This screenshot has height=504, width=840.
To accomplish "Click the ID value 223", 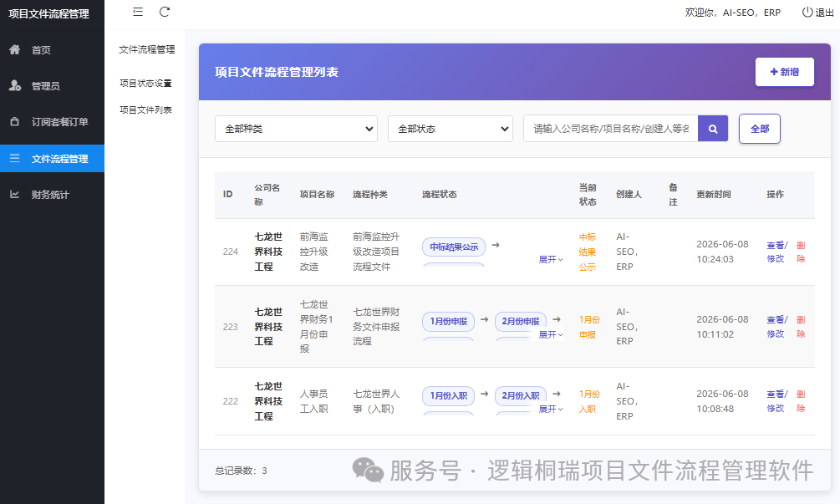I will click(x=231, y=327).
